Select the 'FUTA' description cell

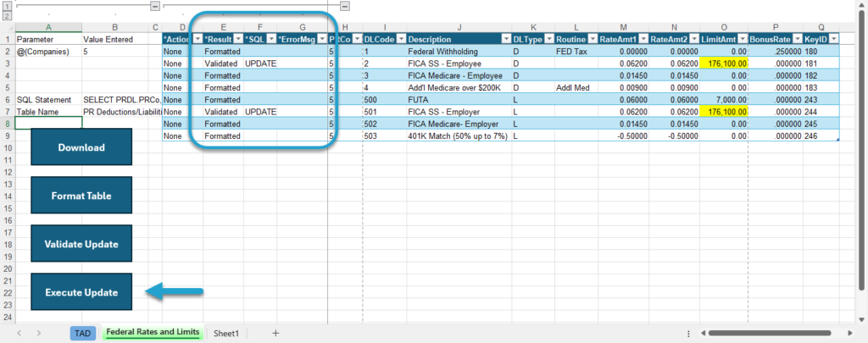(x=459, y=100)
